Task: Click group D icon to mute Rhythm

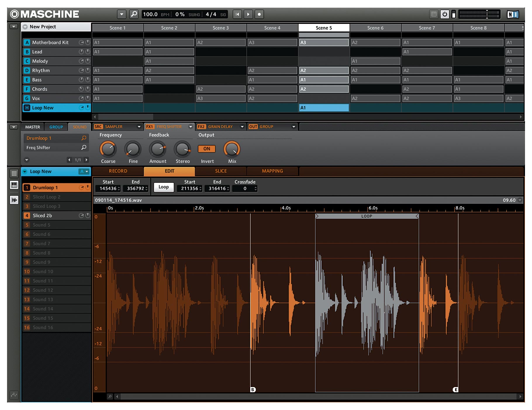Action: pyautogui.click(x=27, y=70)
